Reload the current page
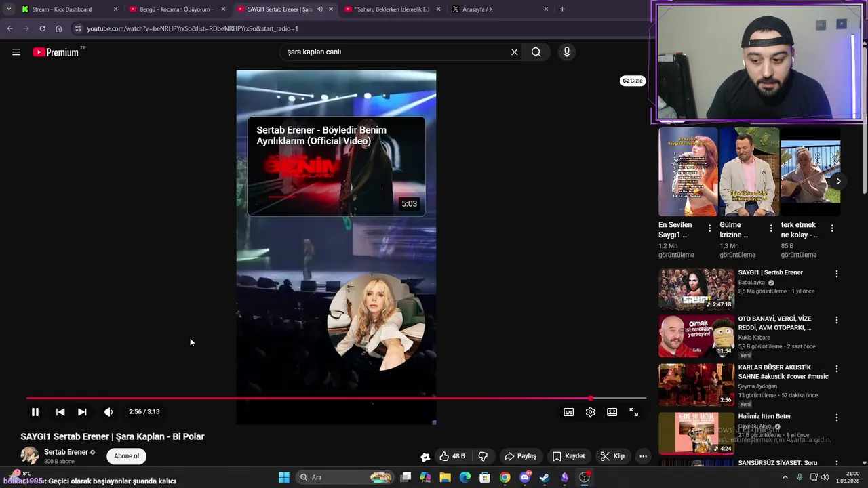The image size is (868, 488). [x=42, y=28]
